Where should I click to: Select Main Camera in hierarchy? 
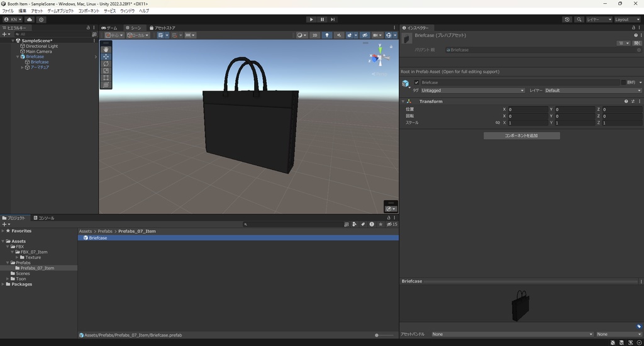coord(38,52)
